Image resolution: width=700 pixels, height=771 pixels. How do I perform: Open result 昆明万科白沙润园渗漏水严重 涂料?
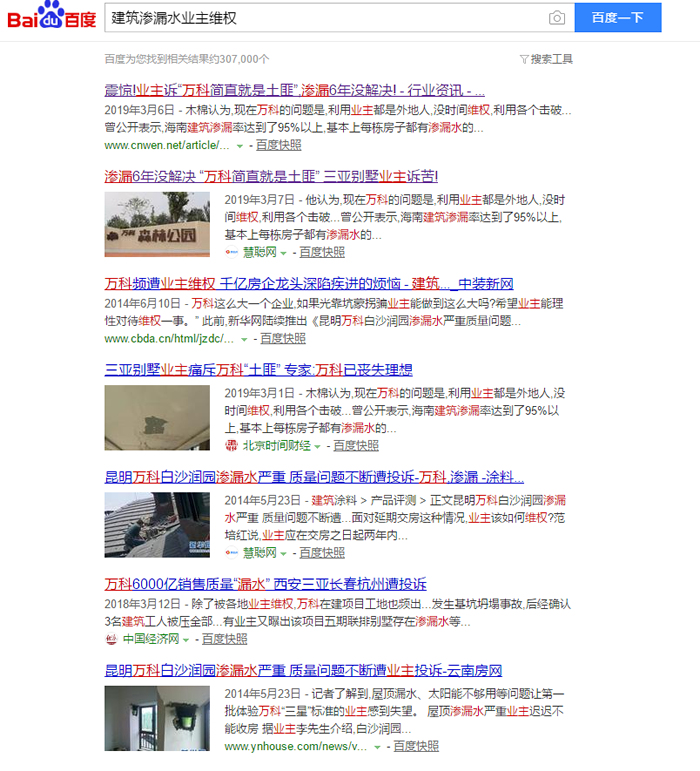314,477
